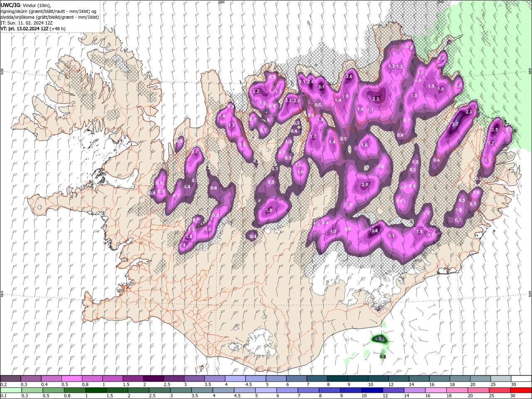Screen dimensions: 532x399
Task: Click the 2.6 snowfall value on the map
Action: click(x=349, y=76)
